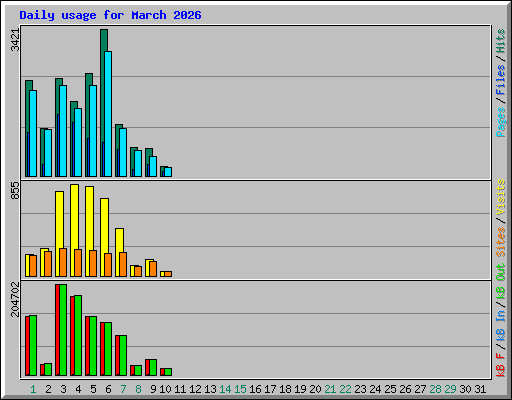Screen dimensions: 512x400
Task: Click the 855 axis maximum label
Action: [15, 190]
